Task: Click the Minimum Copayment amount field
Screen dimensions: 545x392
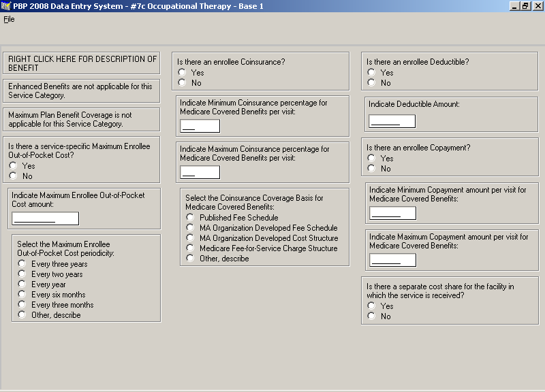Action: 393,213
